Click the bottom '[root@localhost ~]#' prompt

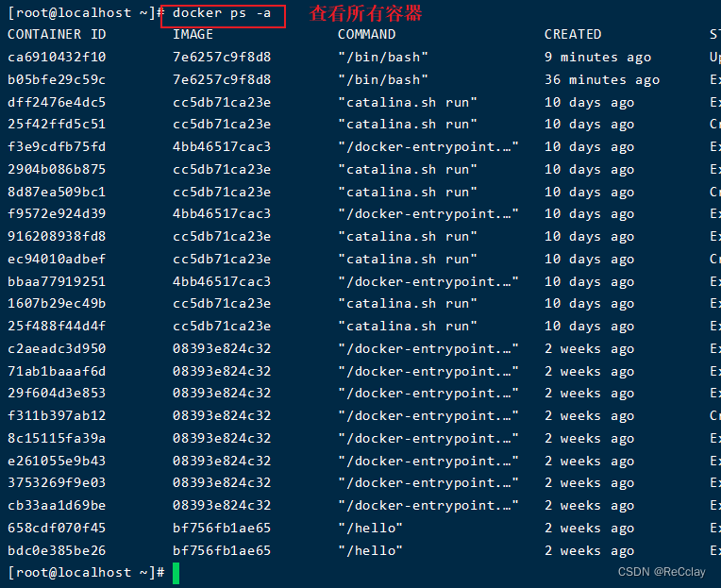[86, 573]
